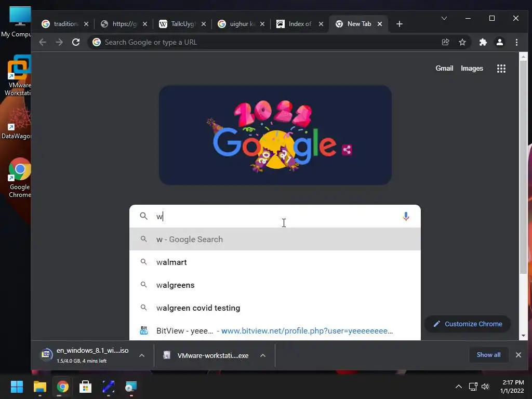This screenshot has width=532, height=399.
Task: Select the DataWagon desktop shortcut
Action: point(16,124)
